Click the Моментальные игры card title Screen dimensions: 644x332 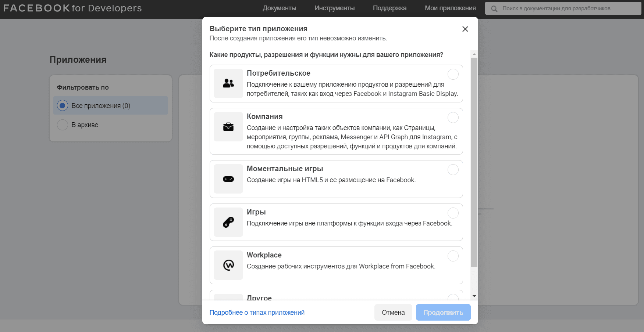[285, 169]
